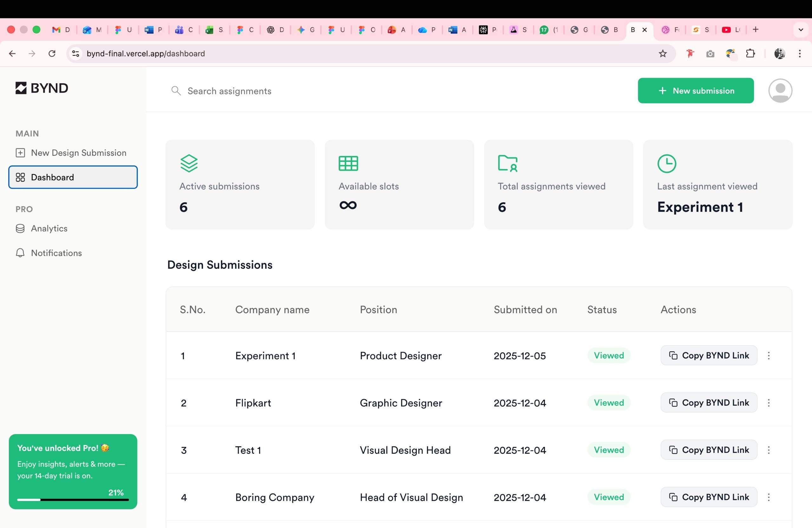Open Analytics in the sidebar
The image size is (812, 528).
[49, 228]
